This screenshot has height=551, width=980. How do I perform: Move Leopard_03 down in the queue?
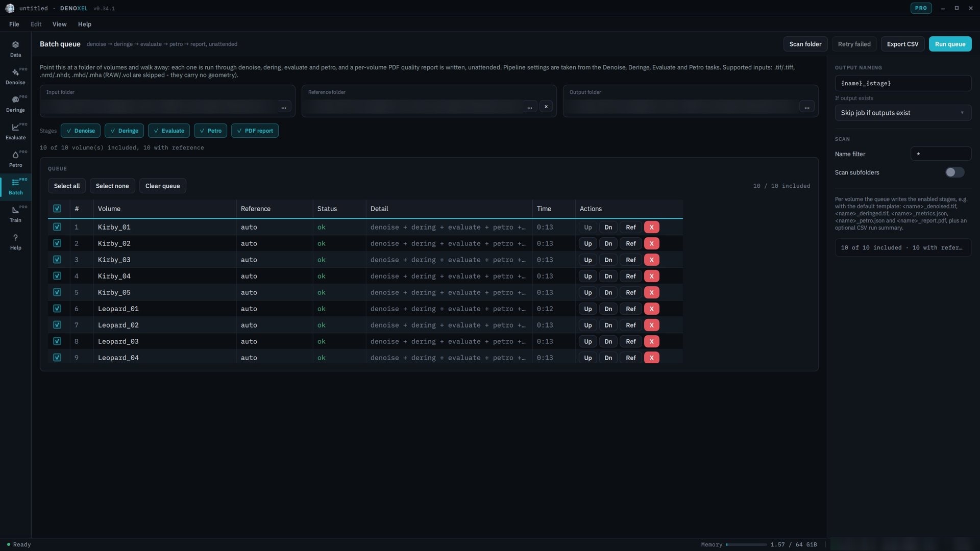[608, 341]
